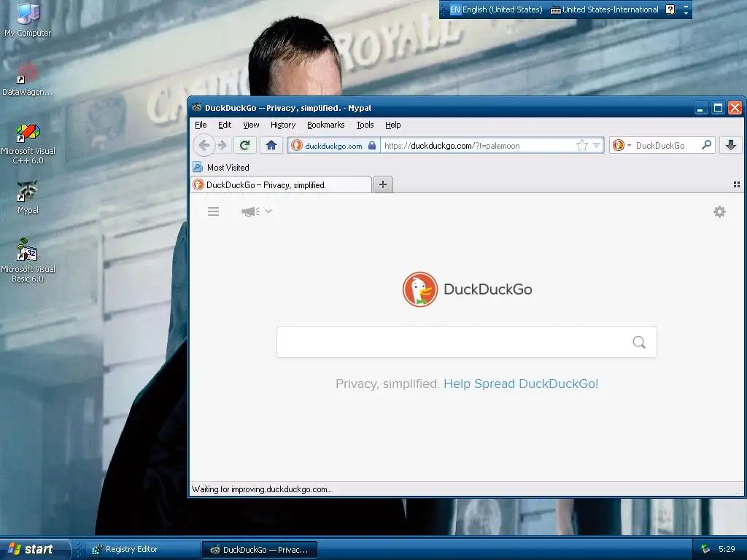Open DuckDuckGo settings gear icon

719,211
